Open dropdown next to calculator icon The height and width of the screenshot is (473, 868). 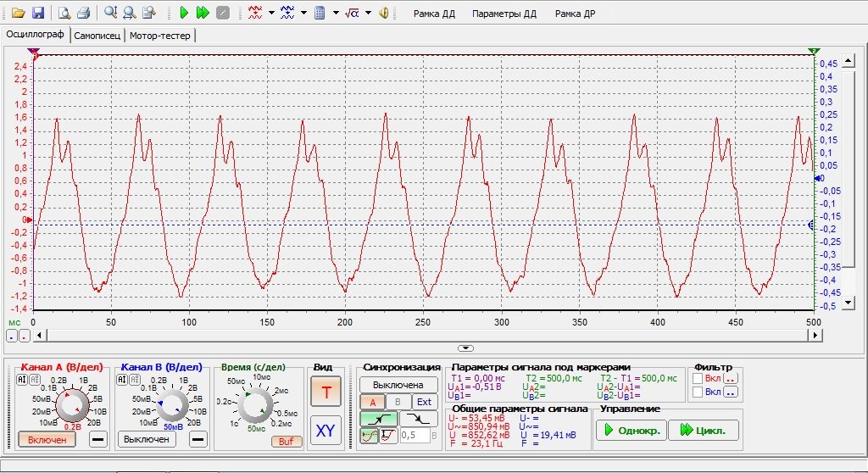coord(337,14)
